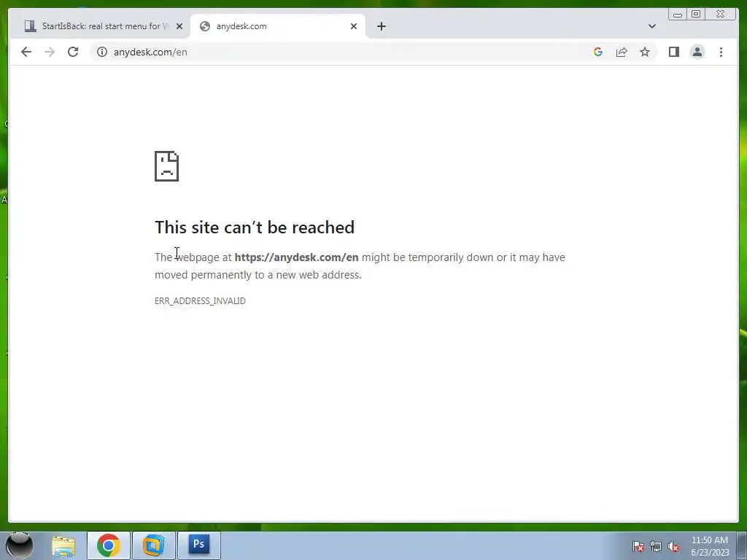747x560 pixels.
Task: Open a new tab
Action: click(381, 26)
